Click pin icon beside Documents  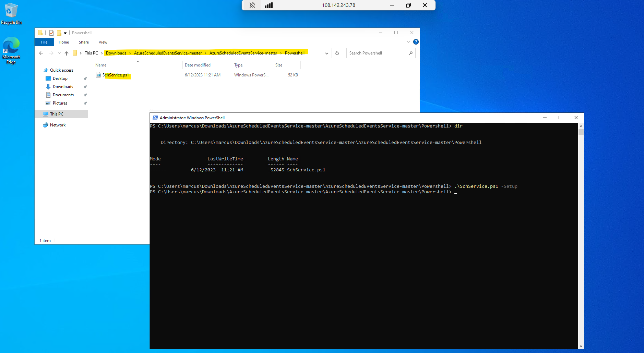85,95
